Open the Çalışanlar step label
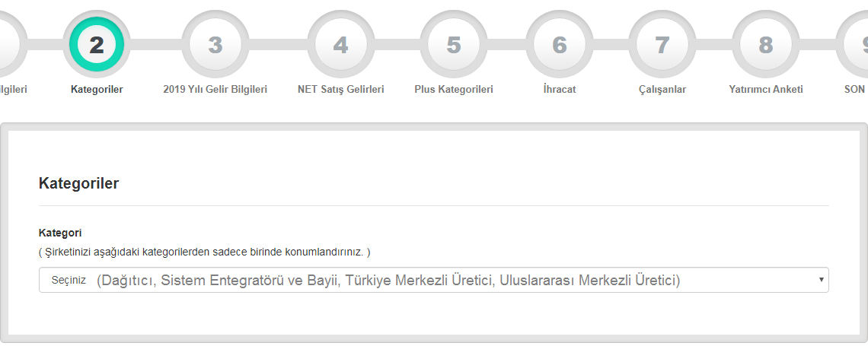Viewport: 868px width, 346px height. tap(662, 89)
